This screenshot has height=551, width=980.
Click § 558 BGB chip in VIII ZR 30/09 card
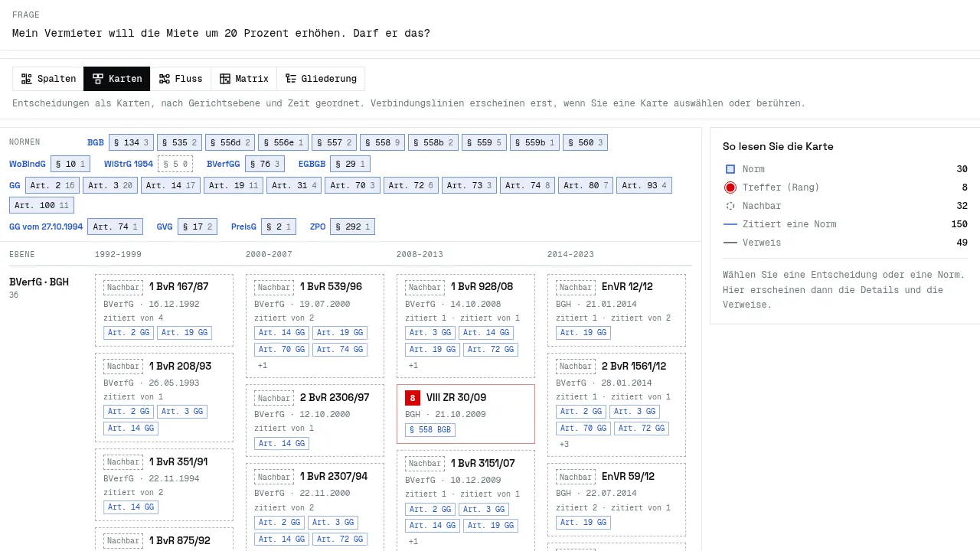click(x=430, y=430)
